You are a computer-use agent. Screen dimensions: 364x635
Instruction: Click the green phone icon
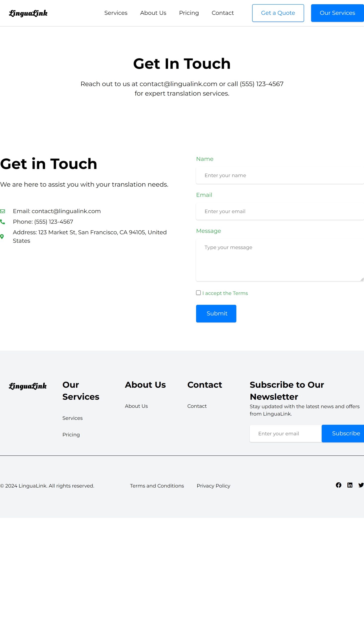click(x=2, y=222)
